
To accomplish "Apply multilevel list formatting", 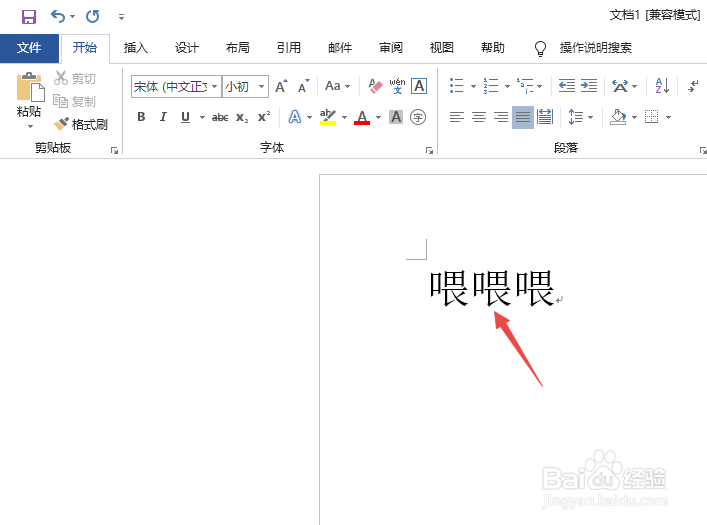I will click(x=525, y=86).
